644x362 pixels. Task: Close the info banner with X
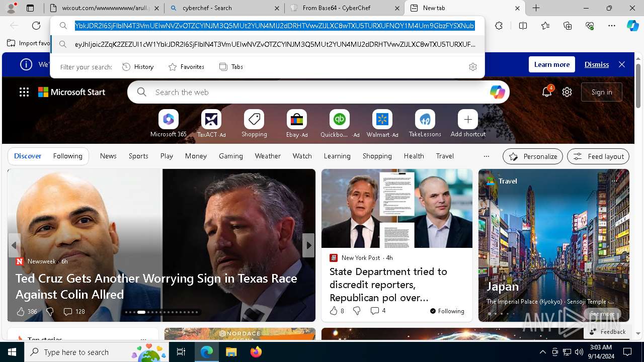click(x=622, y=64)
